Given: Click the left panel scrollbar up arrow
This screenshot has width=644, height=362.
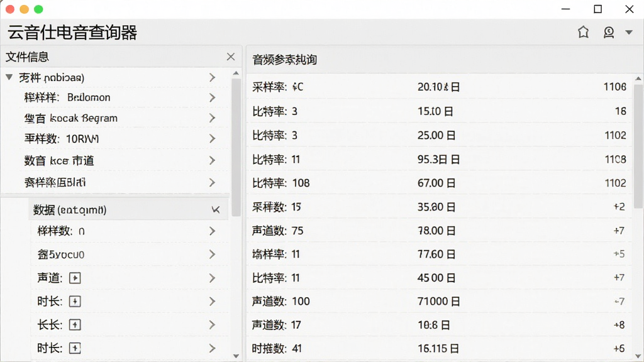Looking at the screenshot, I should click(x=236, y=73).
